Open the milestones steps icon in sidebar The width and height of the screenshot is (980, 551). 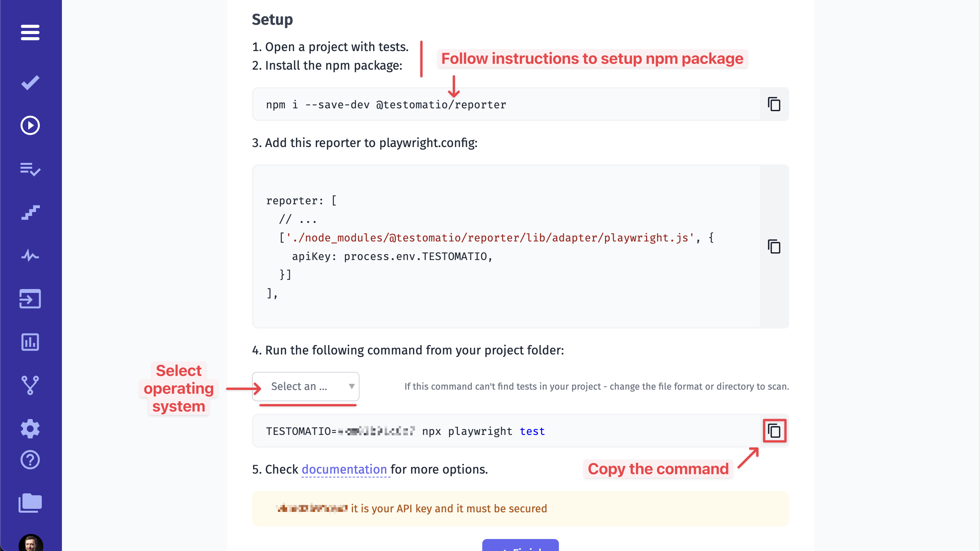coord(30,212)
